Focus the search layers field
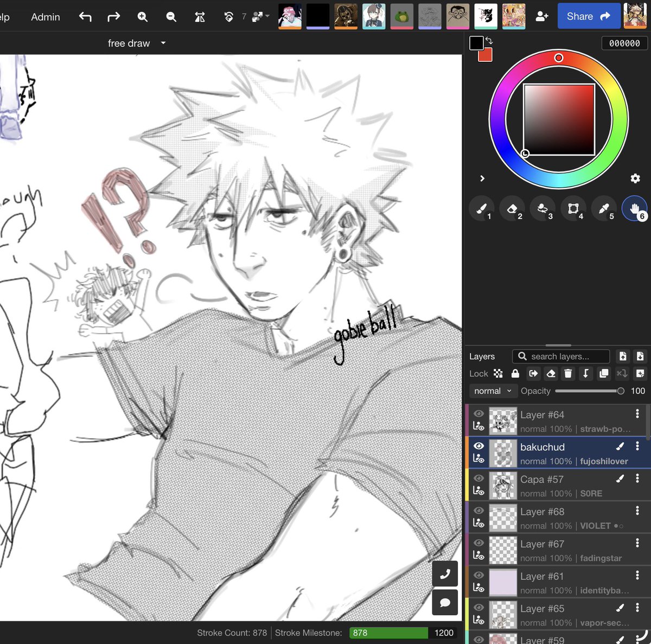The height and width of the screenshot is (644, 651). (x=561, y=356)
